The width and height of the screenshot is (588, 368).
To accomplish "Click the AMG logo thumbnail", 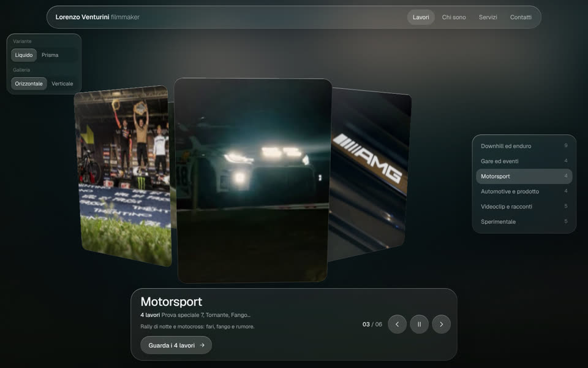I will (369, 174).
